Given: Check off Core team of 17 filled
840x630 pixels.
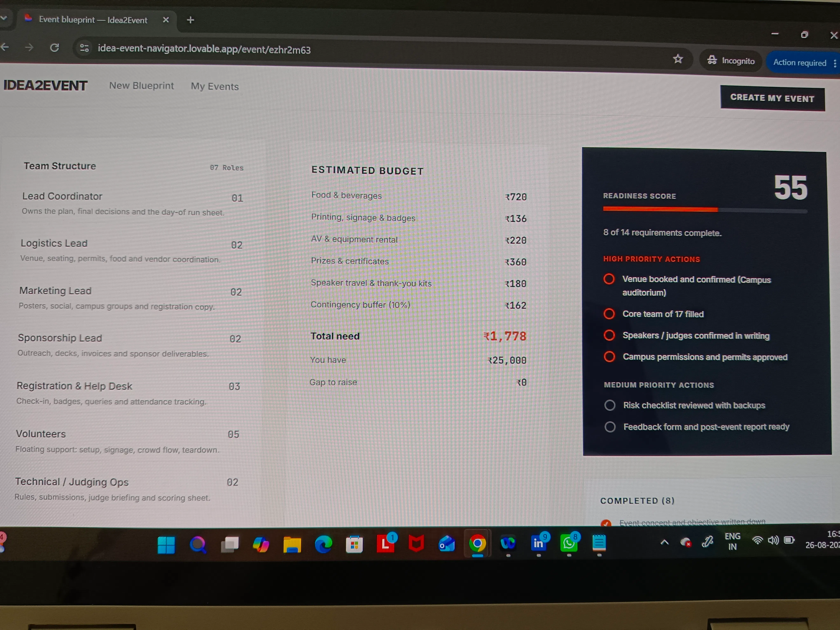Looking at the screenshot, I should pyautogui.click(x=609, y=314).
